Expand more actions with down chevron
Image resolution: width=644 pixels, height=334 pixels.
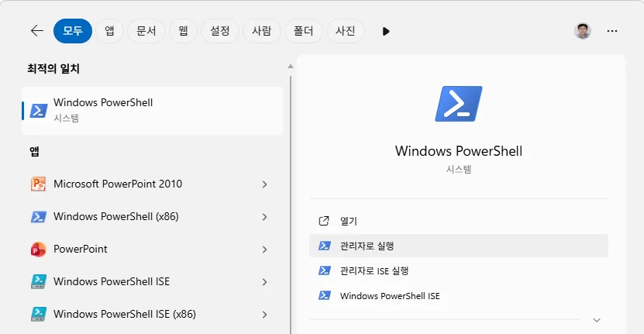[597, 320]
